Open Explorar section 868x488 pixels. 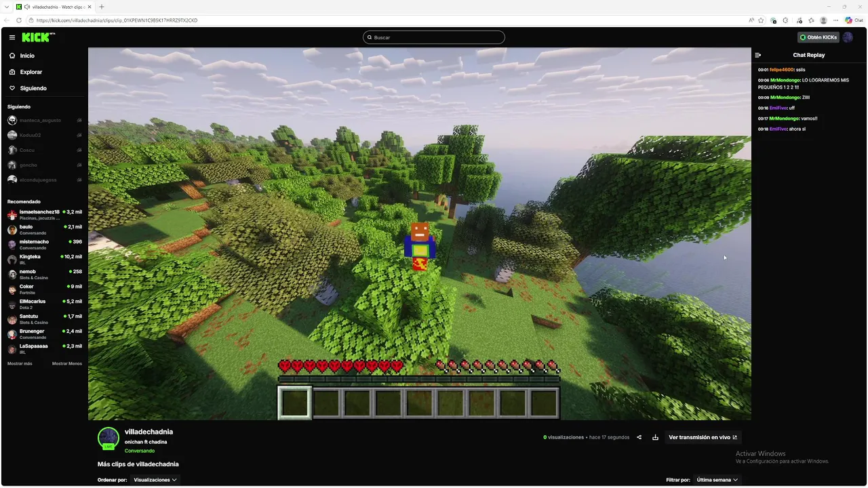pyautogui.click(x=26, y=72)
